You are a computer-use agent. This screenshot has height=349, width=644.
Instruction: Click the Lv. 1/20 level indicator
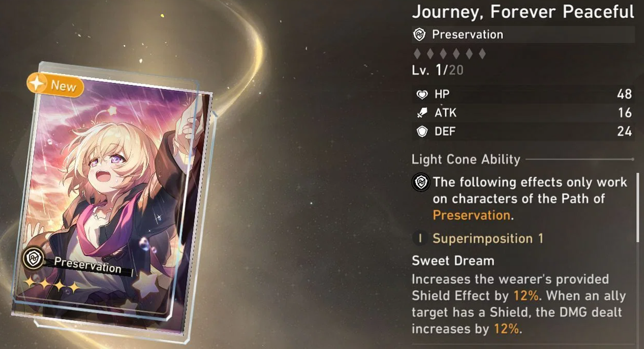click(x=437, y=70)
